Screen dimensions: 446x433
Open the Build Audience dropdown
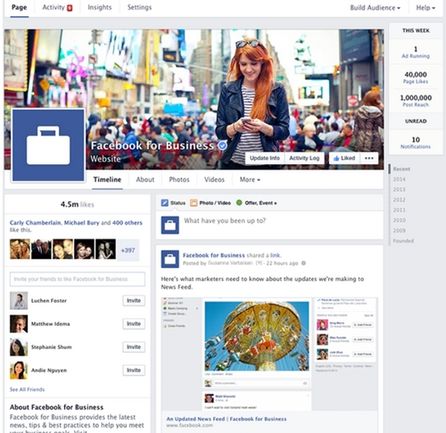click(375, 8)
